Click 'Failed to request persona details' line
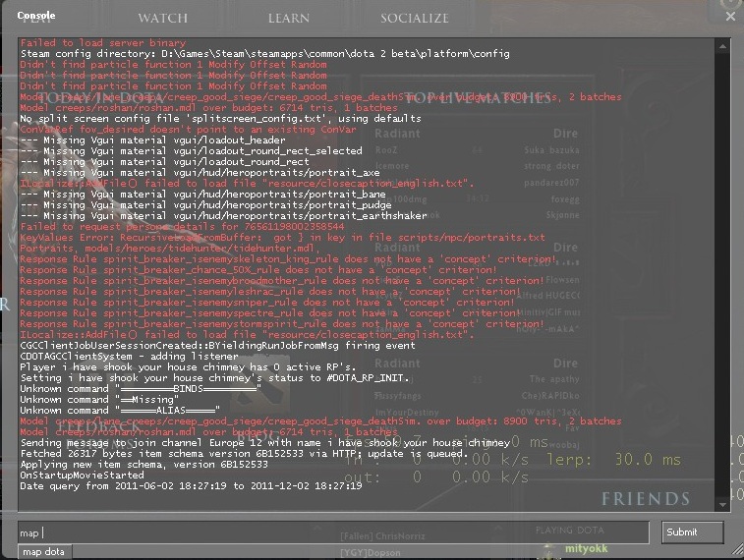 tap(182, 227)
